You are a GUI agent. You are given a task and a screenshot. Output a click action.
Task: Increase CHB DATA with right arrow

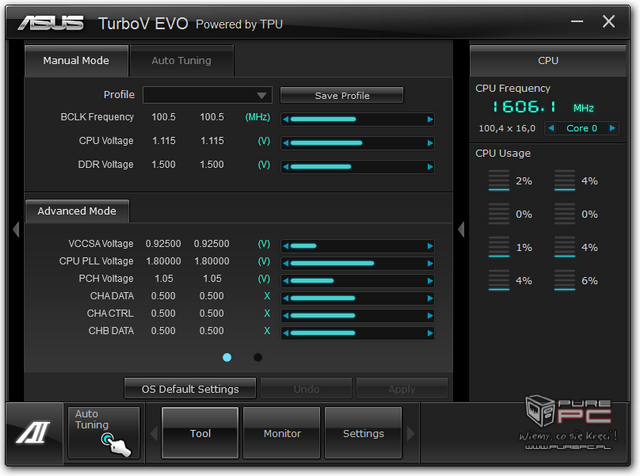[430, 333]
